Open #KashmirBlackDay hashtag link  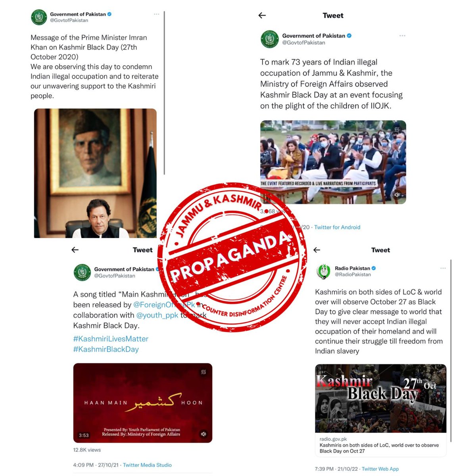(x=106, y=349)
